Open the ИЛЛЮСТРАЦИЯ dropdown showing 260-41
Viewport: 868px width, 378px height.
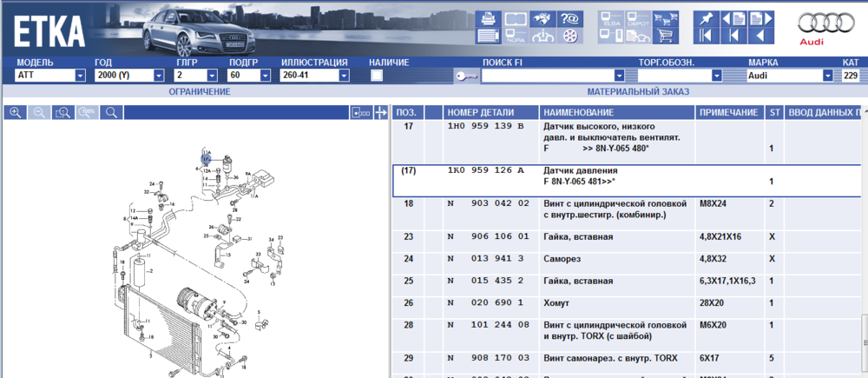click(x=343, y=76)
